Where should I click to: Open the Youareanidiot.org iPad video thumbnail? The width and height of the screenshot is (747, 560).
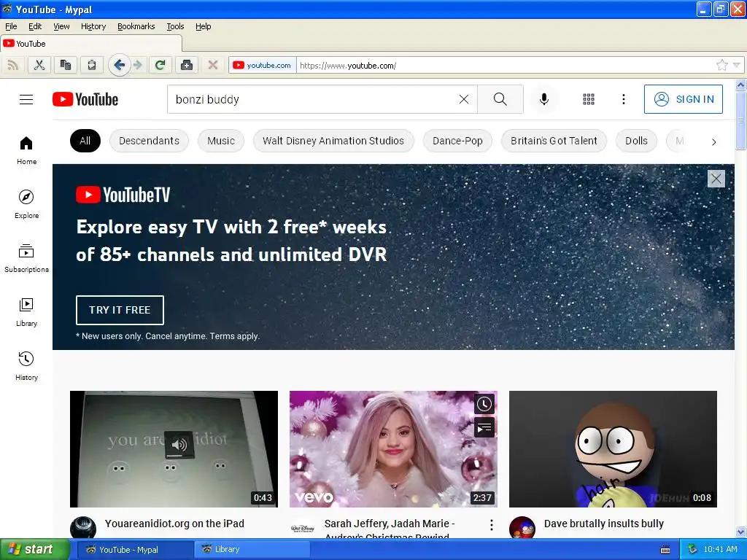click(174, 449)
